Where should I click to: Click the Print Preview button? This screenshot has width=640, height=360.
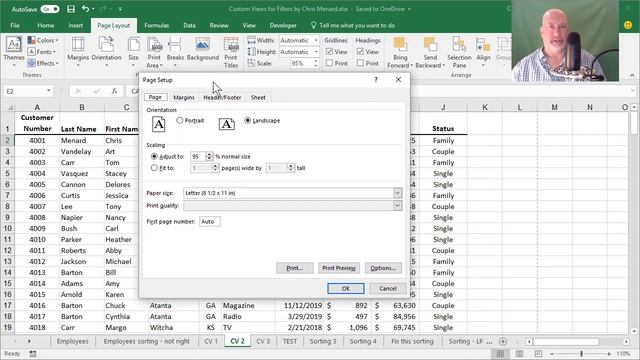coord(339,268)
